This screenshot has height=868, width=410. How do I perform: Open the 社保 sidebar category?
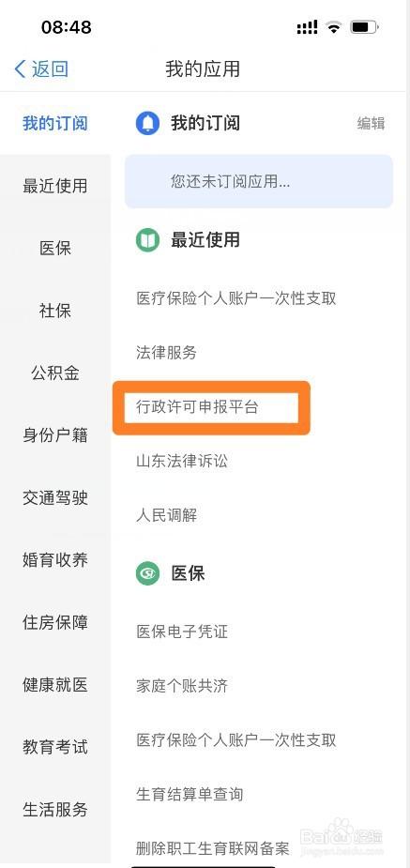tap(55, 311)
